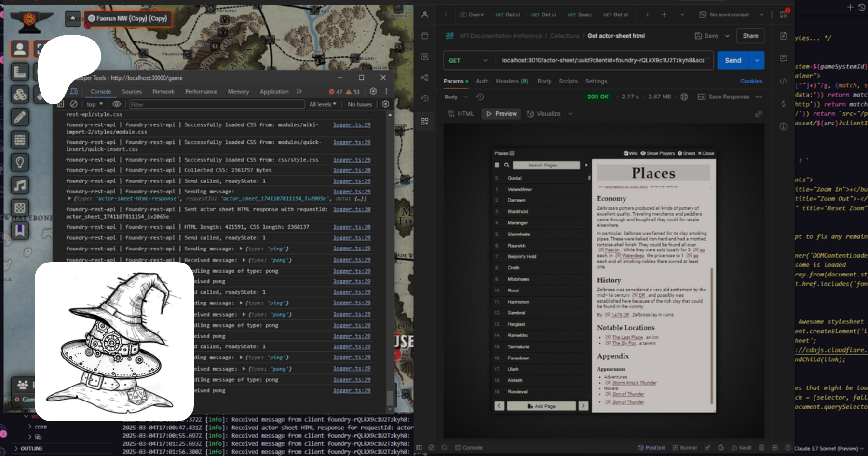The image size is (868, 456).
Task: Open the Cookies link
Action: tap(751, 81)
